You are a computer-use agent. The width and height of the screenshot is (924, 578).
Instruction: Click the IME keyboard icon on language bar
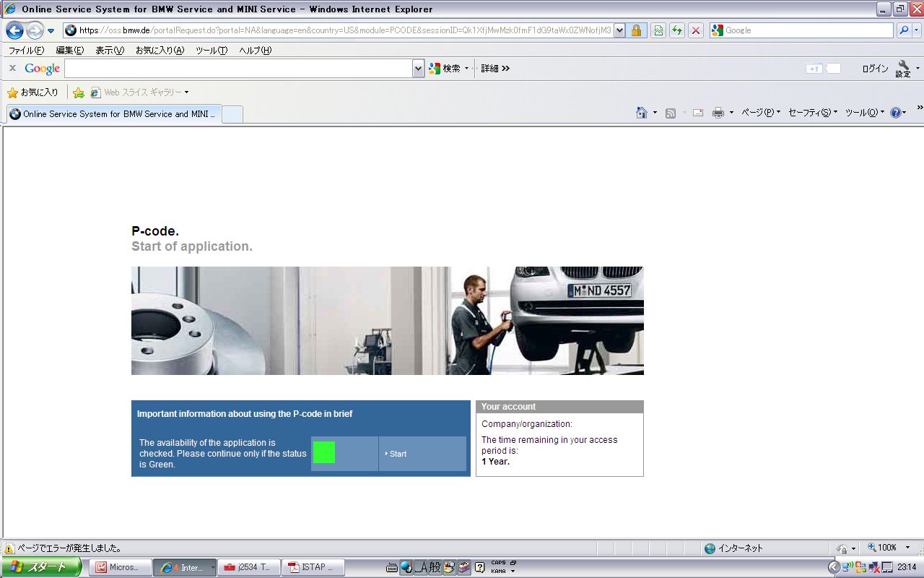tap(392, 568)
